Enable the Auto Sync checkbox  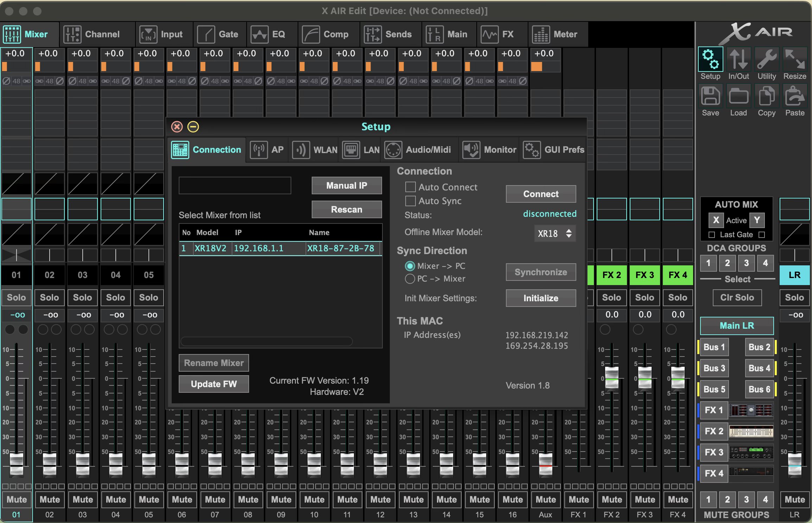tap(410, 201)
